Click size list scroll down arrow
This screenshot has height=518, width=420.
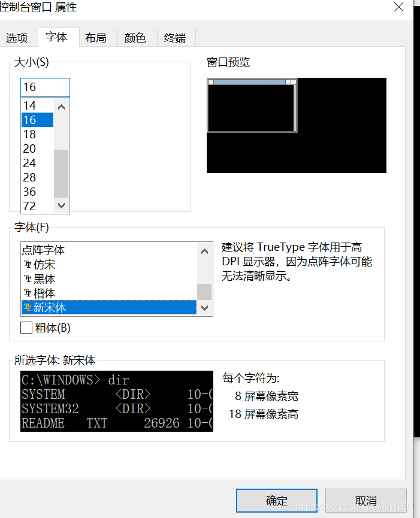click(61, 205)
